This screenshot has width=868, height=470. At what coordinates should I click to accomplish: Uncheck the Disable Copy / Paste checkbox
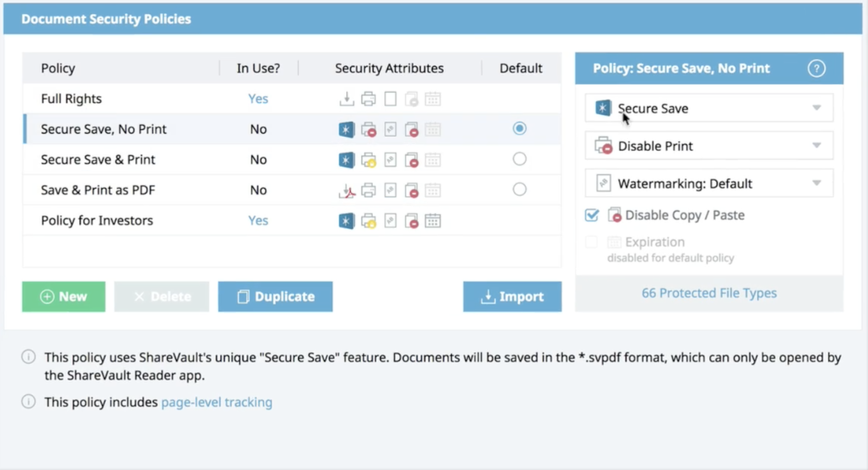click(592, 215)
